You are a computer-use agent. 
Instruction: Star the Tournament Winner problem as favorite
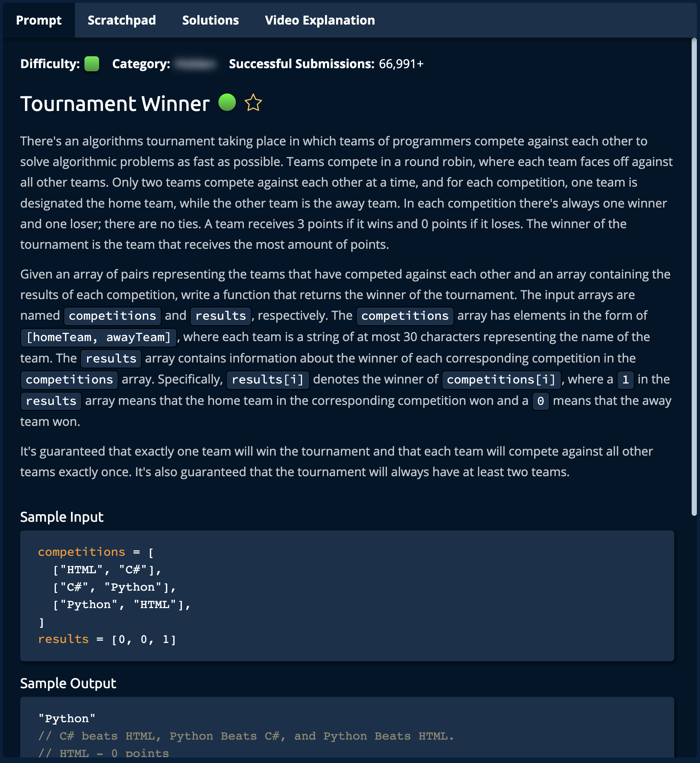pyautogui.click(x=253, y=103)
